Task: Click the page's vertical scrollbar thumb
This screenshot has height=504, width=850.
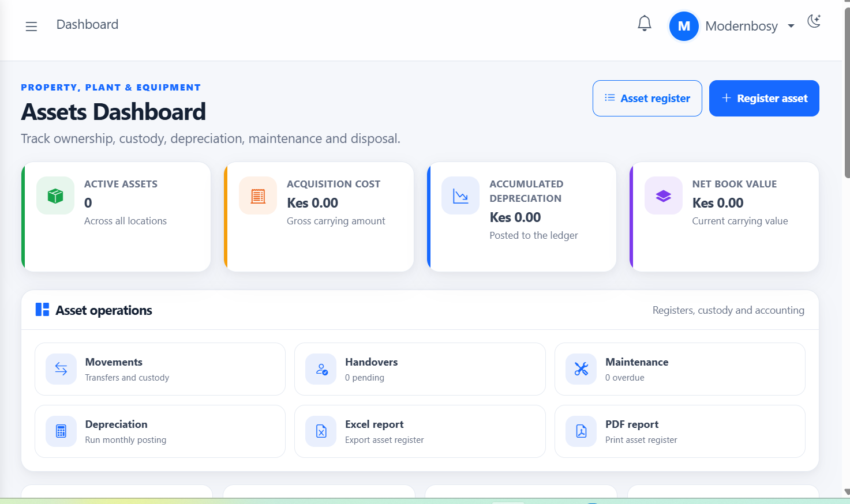Action: pyautogui.click(x=847, y=92)
